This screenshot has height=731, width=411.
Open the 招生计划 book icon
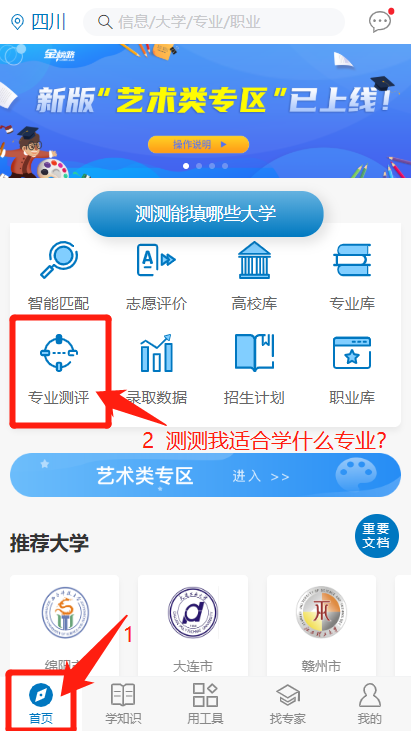click(x=254, y=353)
